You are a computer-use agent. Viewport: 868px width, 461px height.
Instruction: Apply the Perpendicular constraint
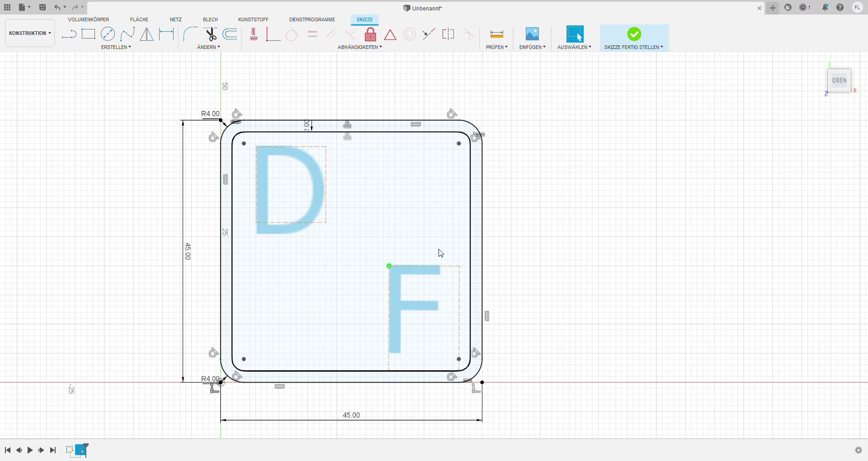351,34
